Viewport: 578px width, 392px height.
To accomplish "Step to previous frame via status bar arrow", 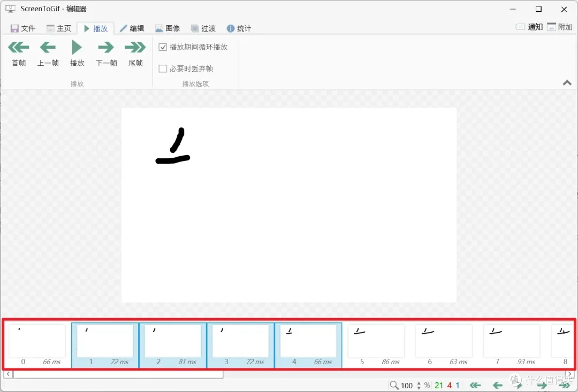I will [497, 386].
